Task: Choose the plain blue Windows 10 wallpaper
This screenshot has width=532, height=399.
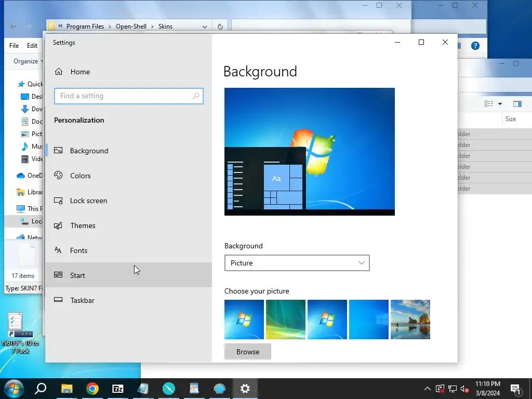Action: [x=369, y=320]
